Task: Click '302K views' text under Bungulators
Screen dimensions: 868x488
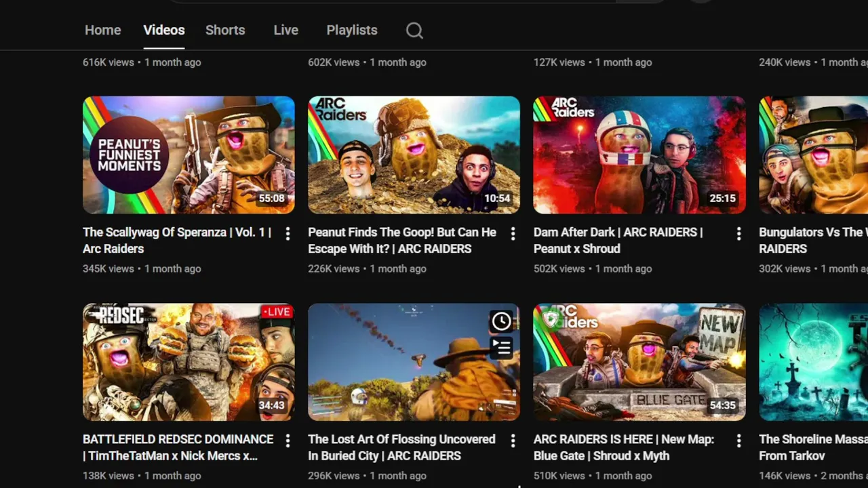Action: pos(785,268)
